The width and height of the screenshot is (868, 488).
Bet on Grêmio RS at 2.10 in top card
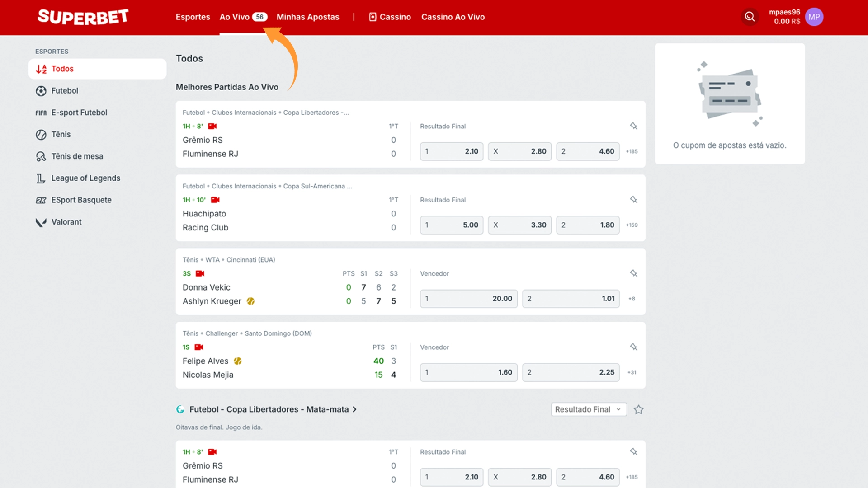tap(452, 151)
